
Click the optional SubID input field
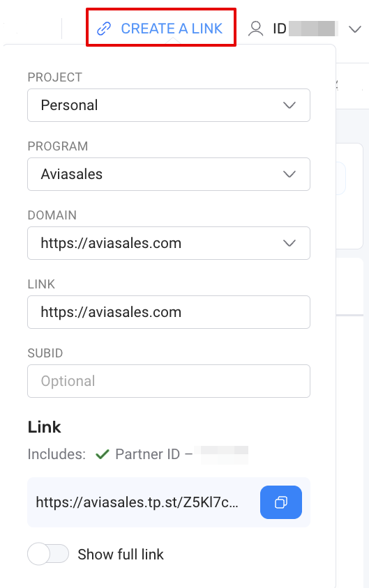169,381
